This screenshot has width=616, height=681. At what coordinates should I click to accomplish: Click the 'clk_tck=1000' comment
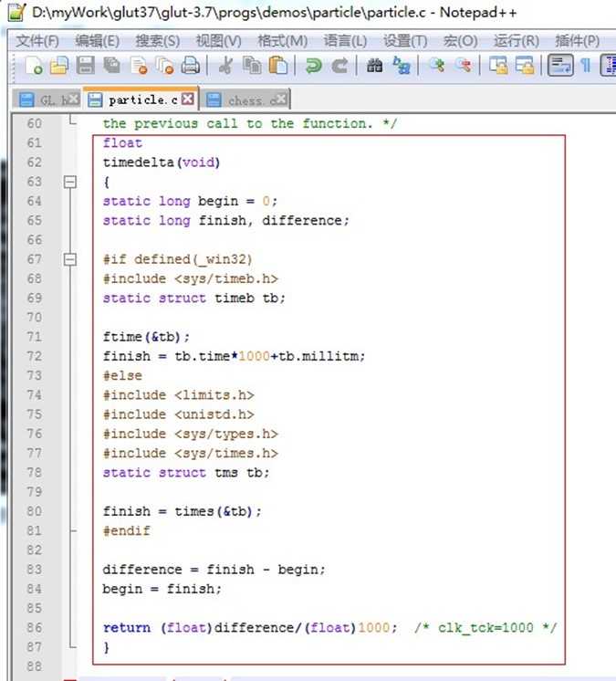tap(485, 627)
